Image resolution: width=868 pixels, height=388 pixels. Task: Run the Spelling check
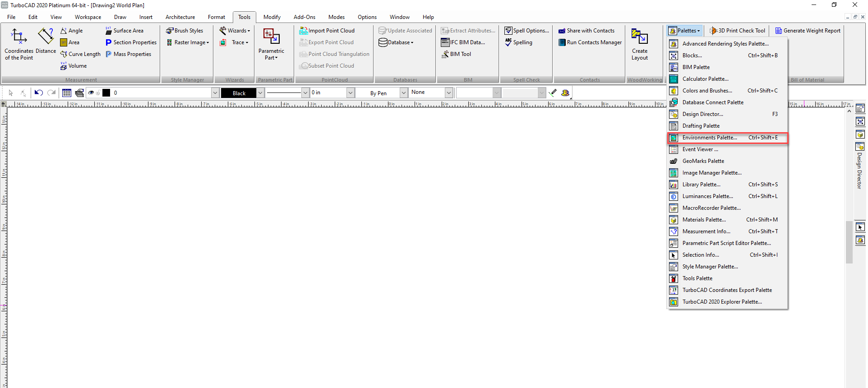pyautogui.click(x=518, y=42)
